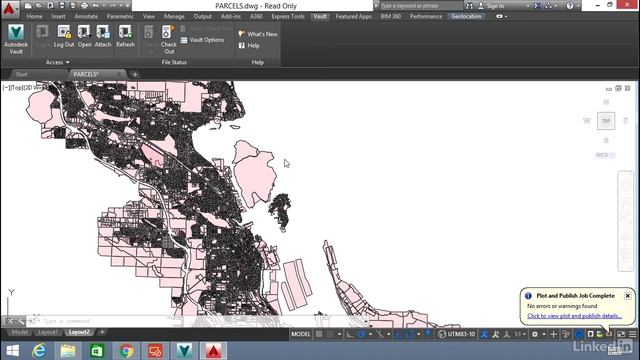Click to view plot and publish details link
This screenshot has height=360, width=640.
pos(574,316)
